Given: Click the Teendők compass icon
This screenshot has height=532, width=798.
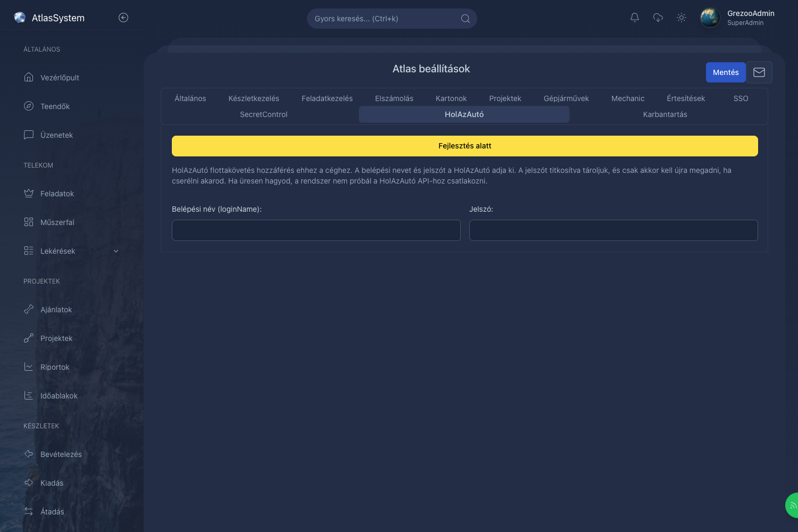Looking at the screenshot, I should tap(29, 106).
